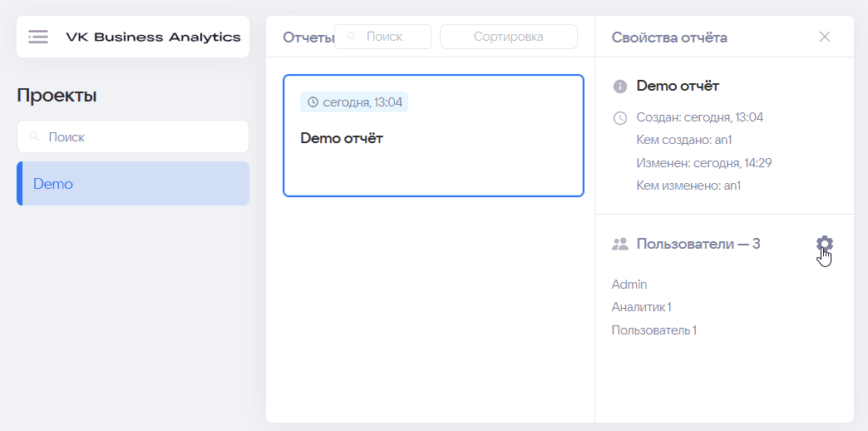
Task: Open the Сортировка dropdown
Action: pos(508,37)
